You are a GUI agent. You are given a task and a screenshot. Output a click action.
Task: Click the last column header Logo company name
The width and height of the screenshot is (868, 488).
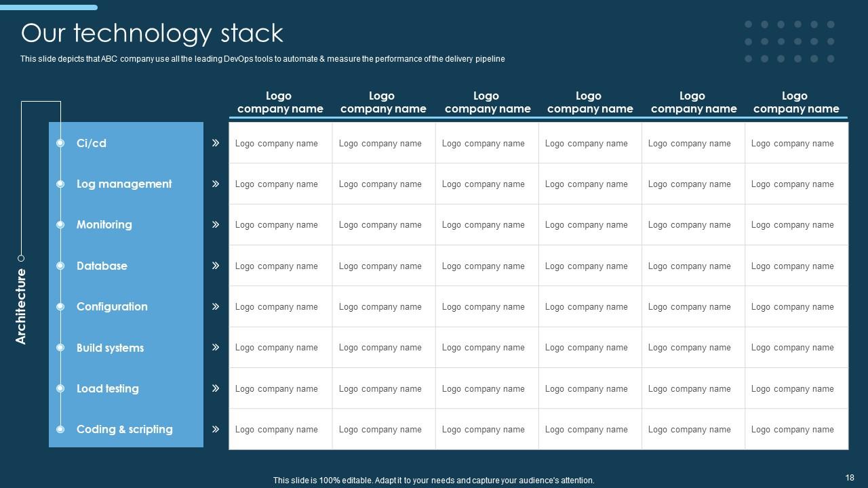[795, 102]
